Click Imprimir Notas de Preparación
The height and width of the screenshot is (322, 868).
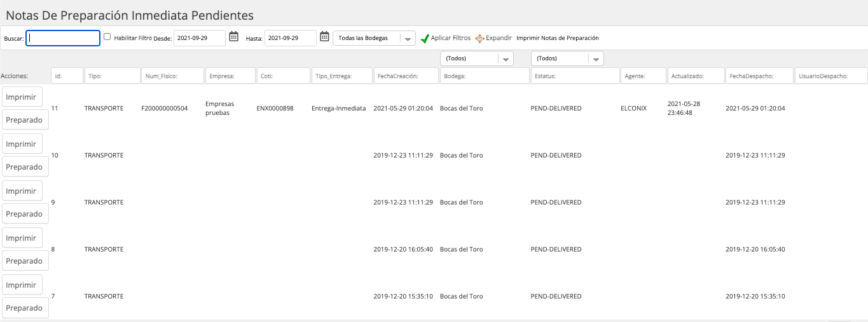coord(558,38)
